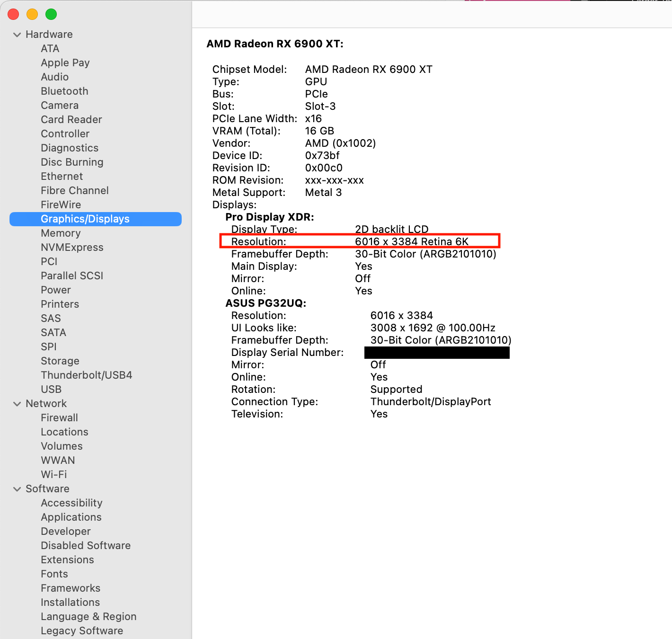Open FireWire information
Screen dimensions: 672x639
tap(61, 205)
